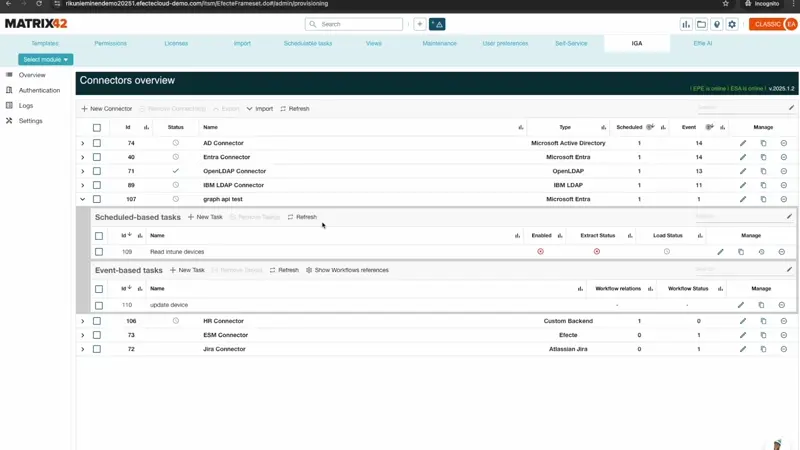Open the Select module dropdown
Viewport: 800px width, 450px height.
point(46,59)
